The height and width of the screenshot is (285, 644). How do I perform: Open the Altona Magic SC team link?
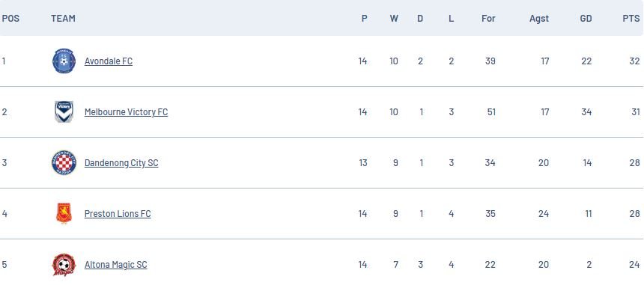pos(116,265)
